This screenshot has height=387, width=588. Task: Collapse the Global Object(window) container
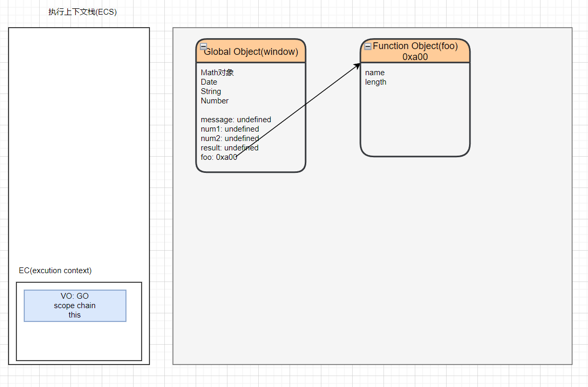pyautogui.click(x=203, y=46)
